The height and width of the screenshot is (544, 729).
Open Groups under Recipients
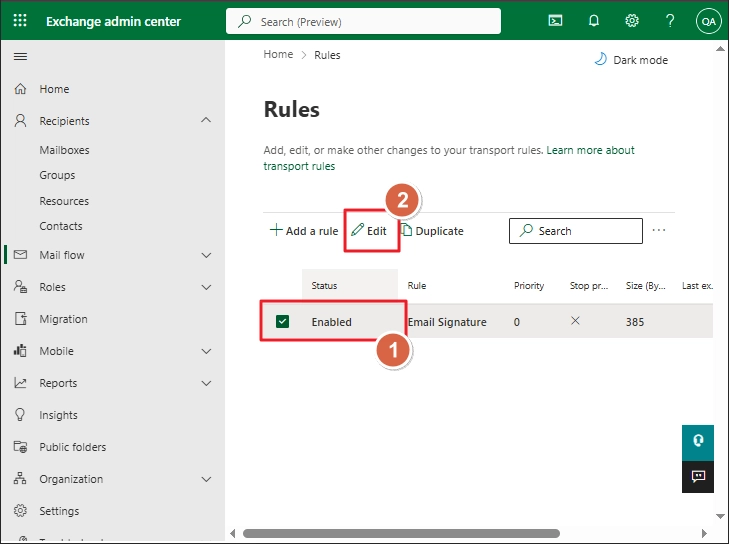coord(57,175)
